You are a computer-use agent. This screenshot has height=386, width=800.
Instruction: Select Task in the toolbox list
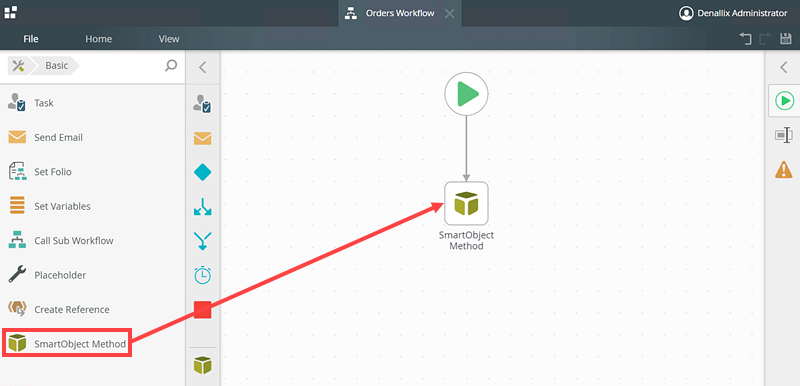pos(92,103)
